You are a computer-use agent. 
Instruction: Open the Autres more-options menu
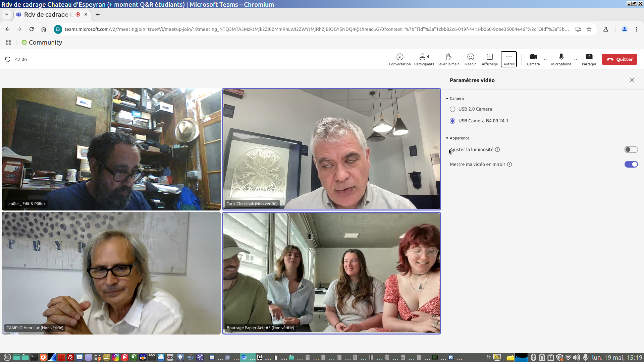pos(508,59)
